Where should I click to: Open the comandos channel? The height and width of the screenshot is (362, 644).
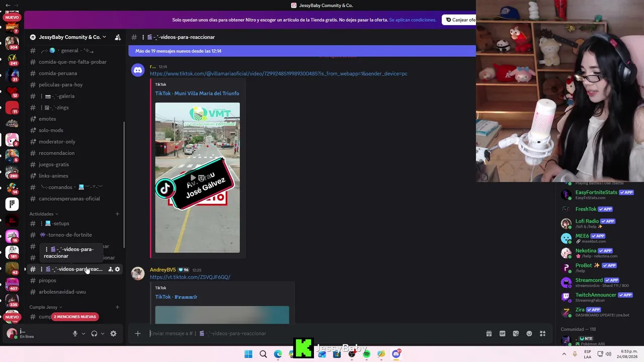click(73, 187)
